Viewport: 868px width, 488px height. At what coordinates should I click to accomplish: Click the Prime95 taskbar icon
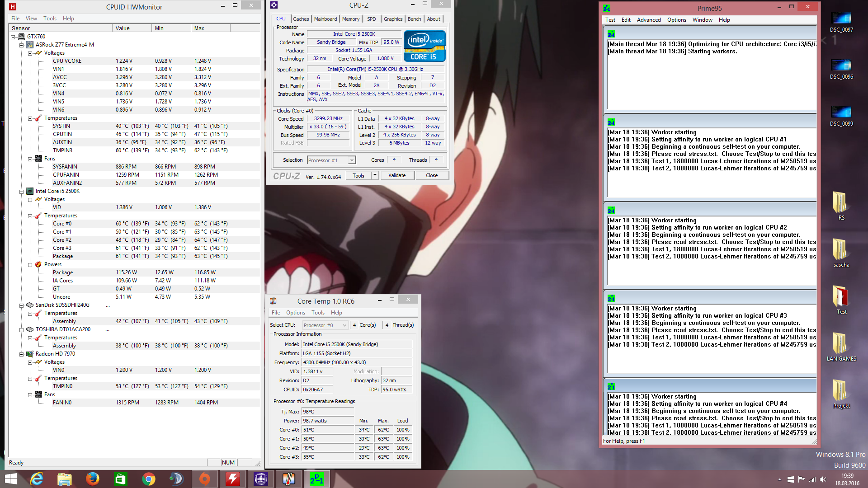(x=316, y=479)
